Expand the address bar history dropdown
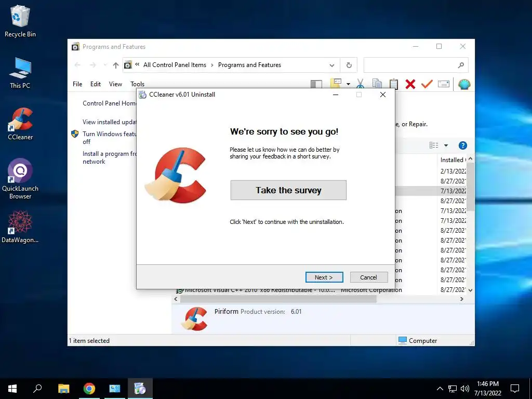 pos(332,65)
